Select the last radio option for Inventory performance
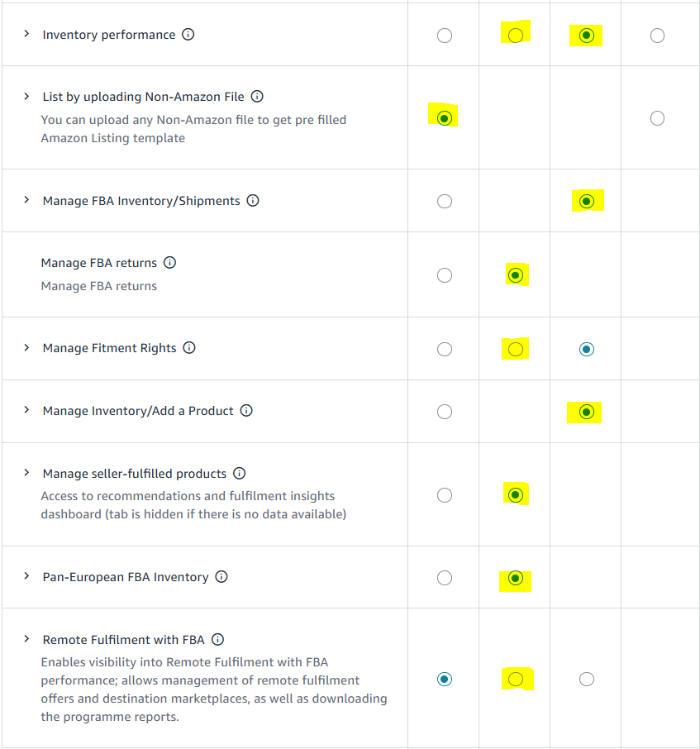The width and height of the screenshot is (700, 749). click(657, 36)
